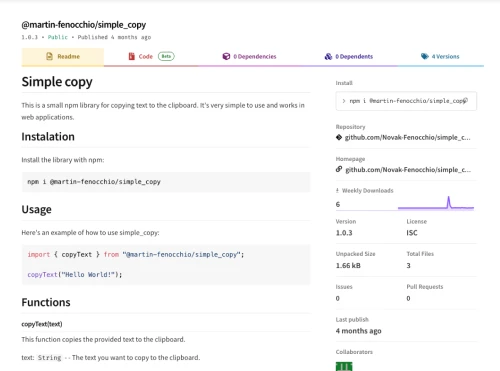500x371 pixels.
Task: Click the Published 4 months ago text
Action: (114, 37)
